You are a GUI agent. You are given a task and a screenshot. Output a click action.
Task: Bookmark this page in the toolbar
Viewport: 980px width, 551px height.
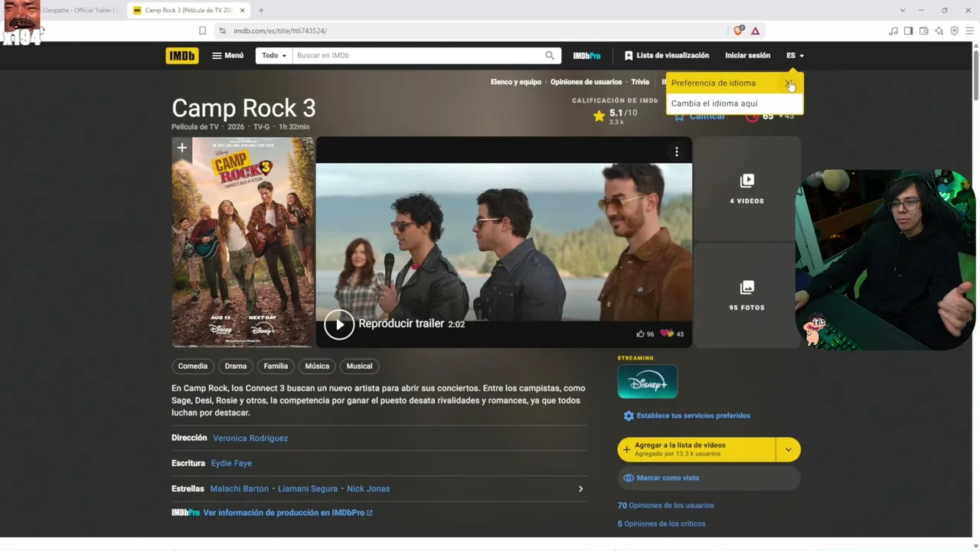click(x=202, y=31)
